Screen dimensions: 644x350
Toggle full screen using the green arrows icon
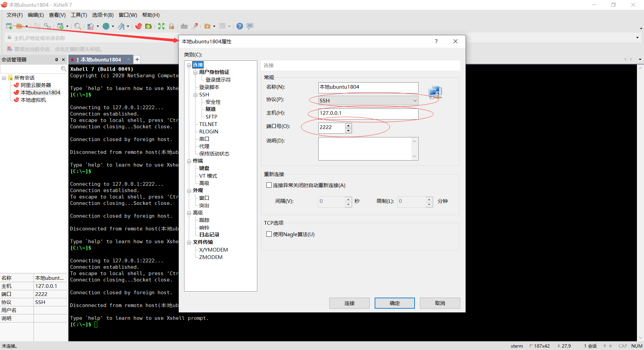tap(161, 26)
